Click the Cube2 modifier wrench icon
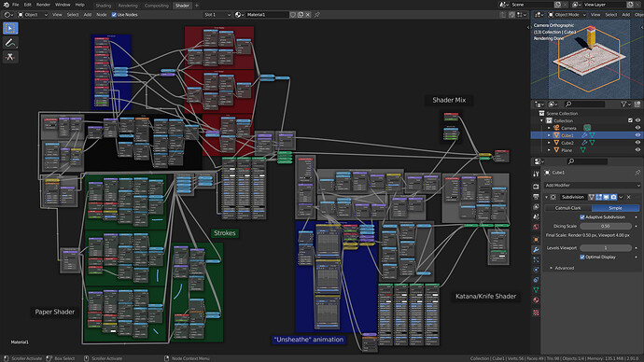 pos(584,143)
